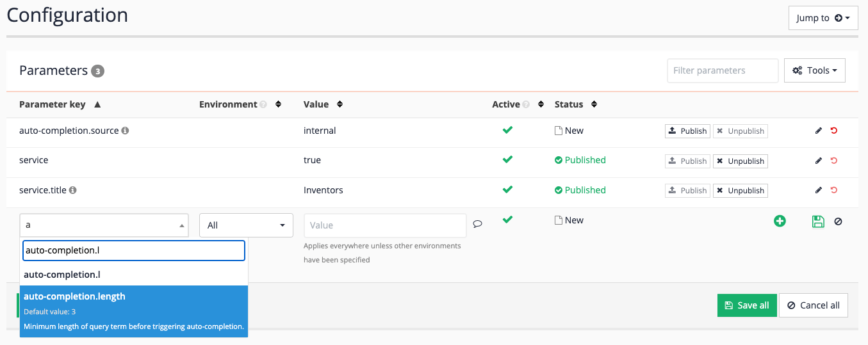The width and height of the screenshot is (868, 345).
Task: Open the Tools dropdown menu
Action: (814, 70)
